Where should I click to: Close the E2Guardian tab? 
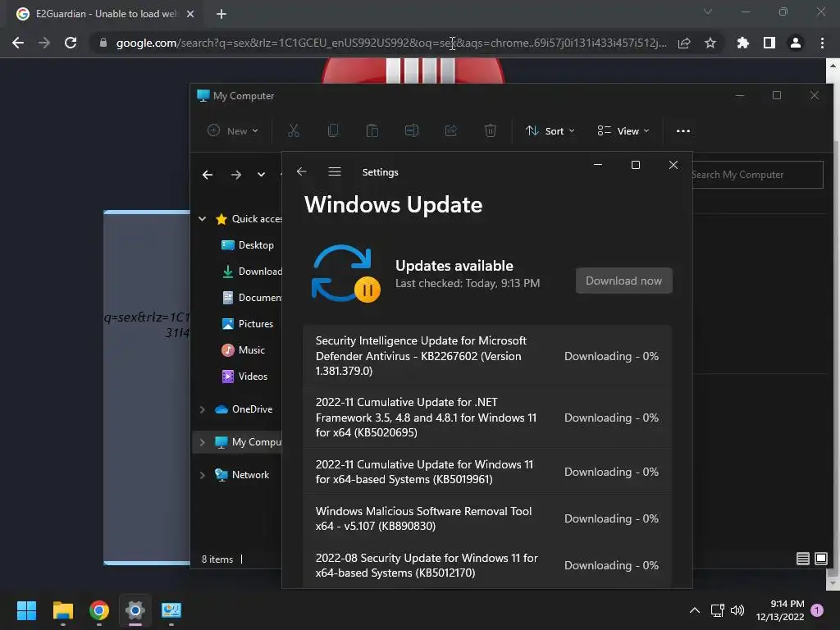pyautogui.click(x=190, y=14)
